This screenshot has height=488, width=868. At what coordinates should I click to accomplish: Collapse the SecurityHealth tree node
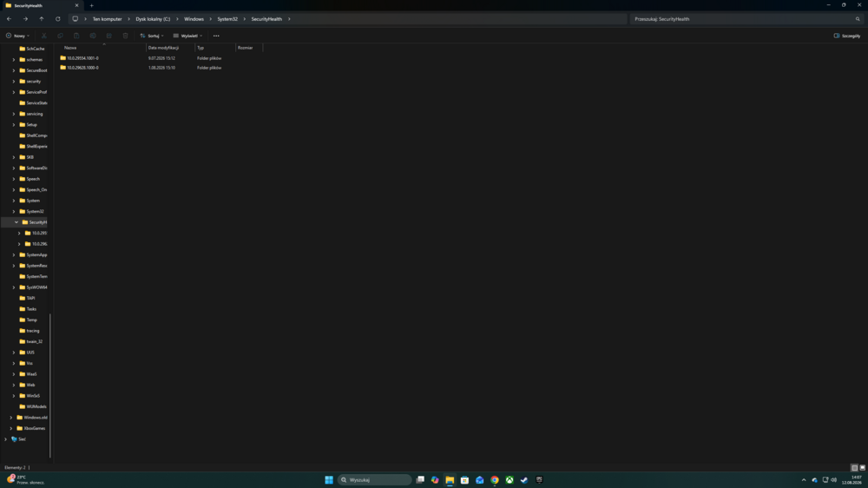click(x=16, y=222)
